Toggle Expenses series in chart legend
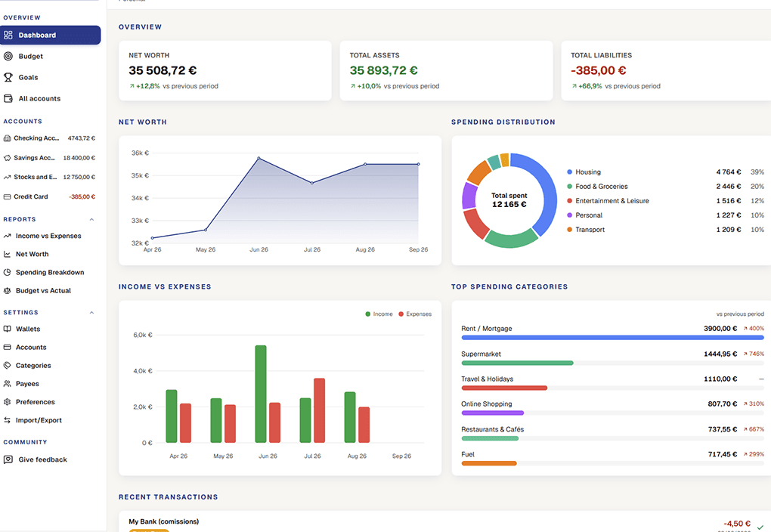The height and width of the screenshot is (532, 771). (x=415, y=314)
